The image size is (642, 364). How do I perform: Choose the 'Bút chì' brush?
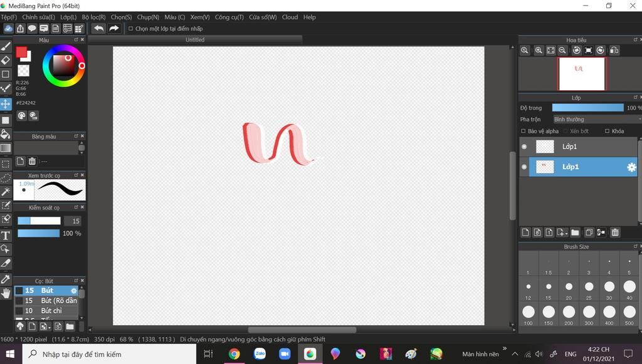click(46, 311)
